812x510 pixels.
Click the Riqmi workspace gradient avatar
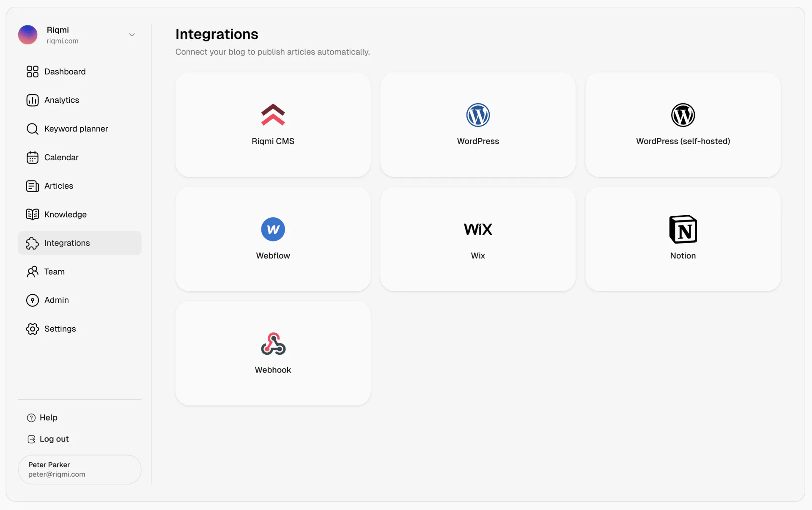pos(28,35)
